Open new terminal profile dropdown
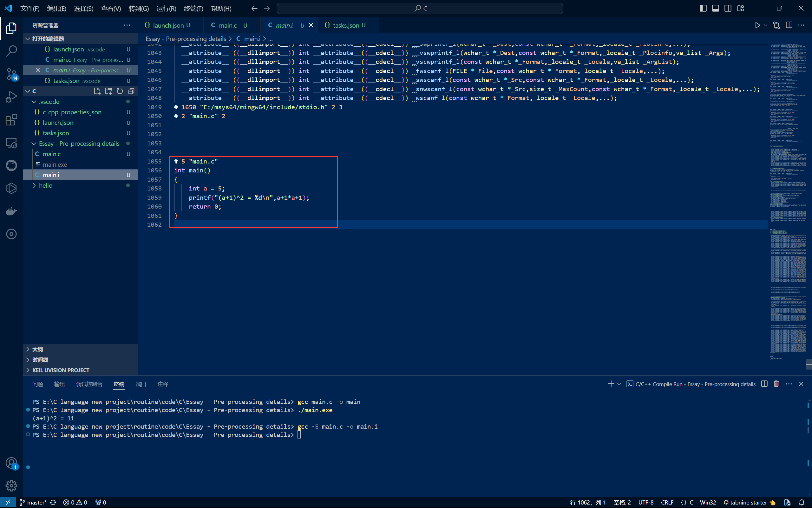Image resolution: width=812 pixels, height=508 pixels. (x=619, y=384)
